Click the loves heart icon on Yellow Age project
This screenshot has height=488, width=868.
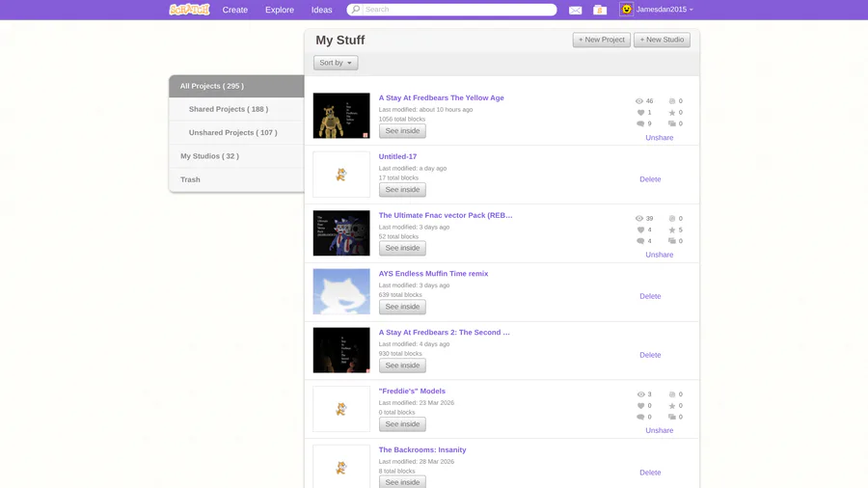(639, 113)
